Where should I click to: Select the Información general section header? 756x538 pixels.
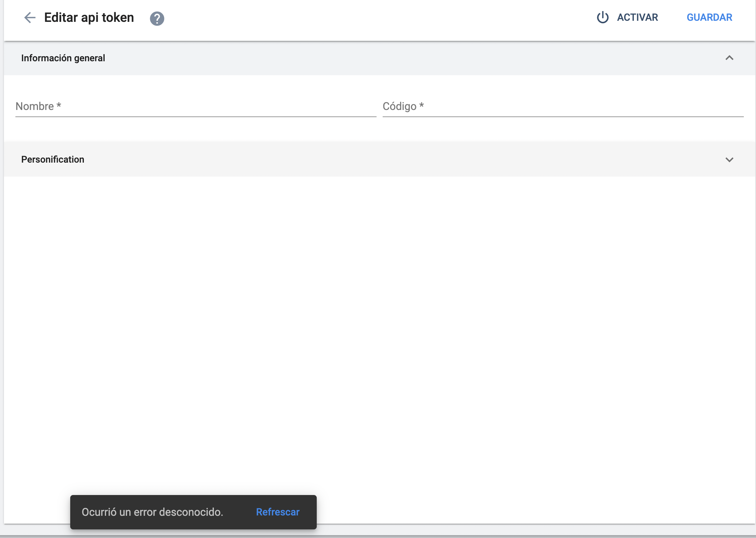coord(63,58)
